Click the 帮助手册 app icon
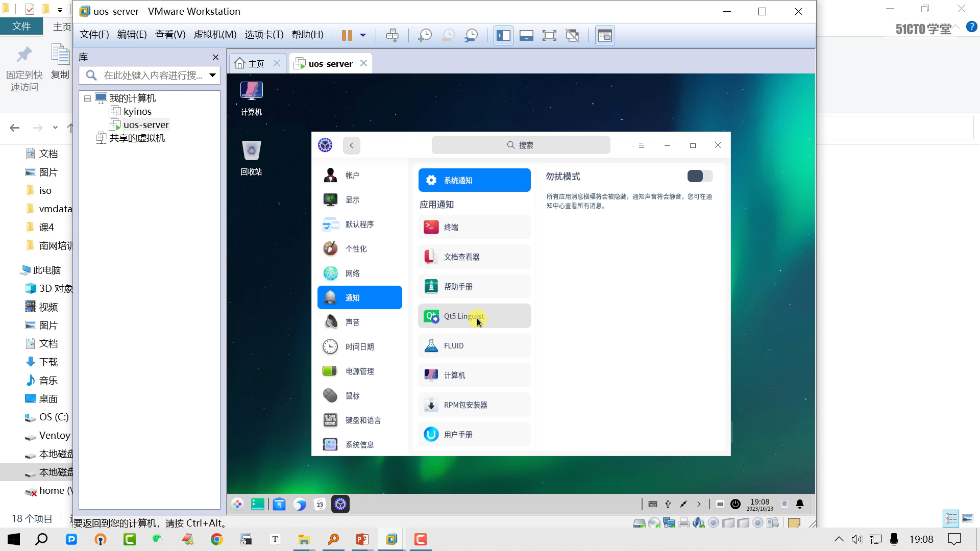980x551 pixels. (431, 286)
